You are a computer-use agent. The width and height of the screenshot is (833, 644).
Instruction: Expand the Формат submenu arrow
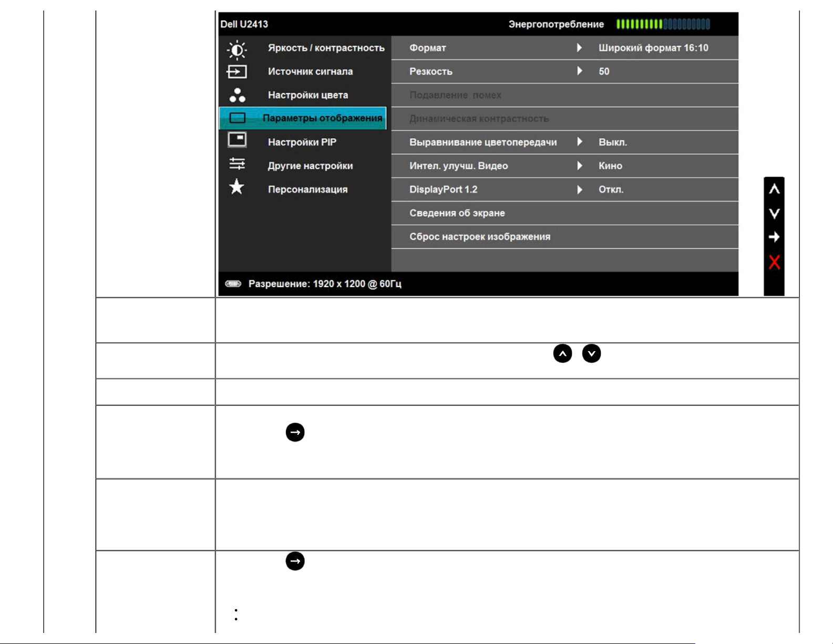(x=579, y=48)
